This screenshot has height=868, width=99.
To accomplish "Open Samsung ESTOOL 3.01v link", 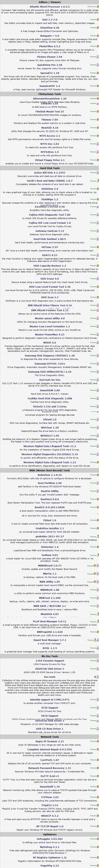I will [x=49, y=364].
